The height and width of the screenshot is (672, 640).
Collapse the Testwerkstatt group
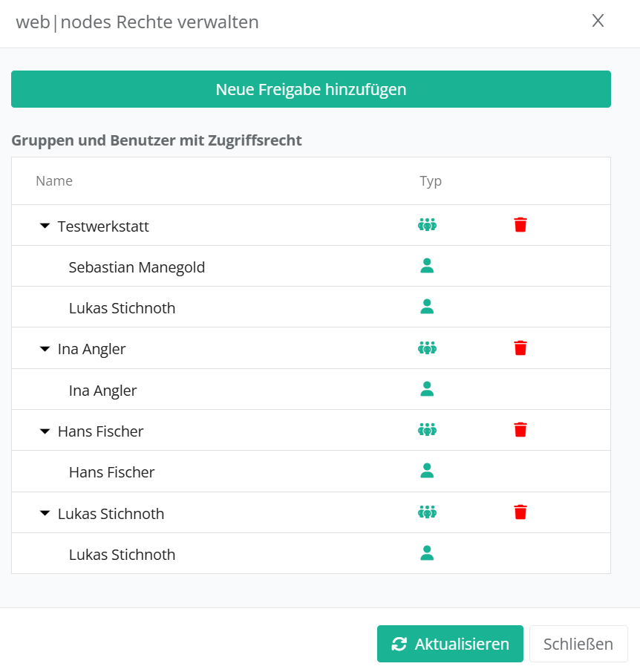click(x=45, y=226)
